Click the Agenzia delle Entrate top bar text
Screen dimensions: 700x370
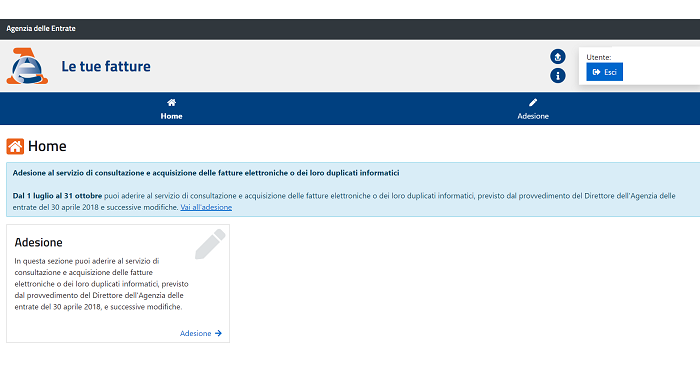[x=41, y=29]
